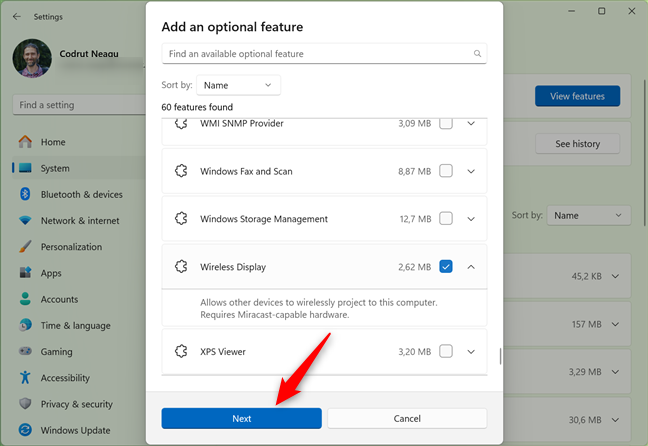Screen dimensions: 648x446
Task: Click the Cancel button
Action: click(x=407, y=418)
